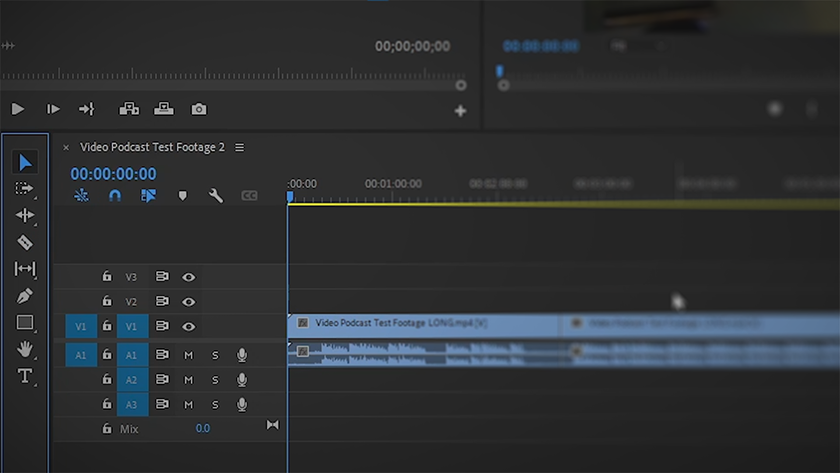The width and height of the screenshot is (840, 473).
Task: Toggle V3 track output eye
Action: click(188, 277)
